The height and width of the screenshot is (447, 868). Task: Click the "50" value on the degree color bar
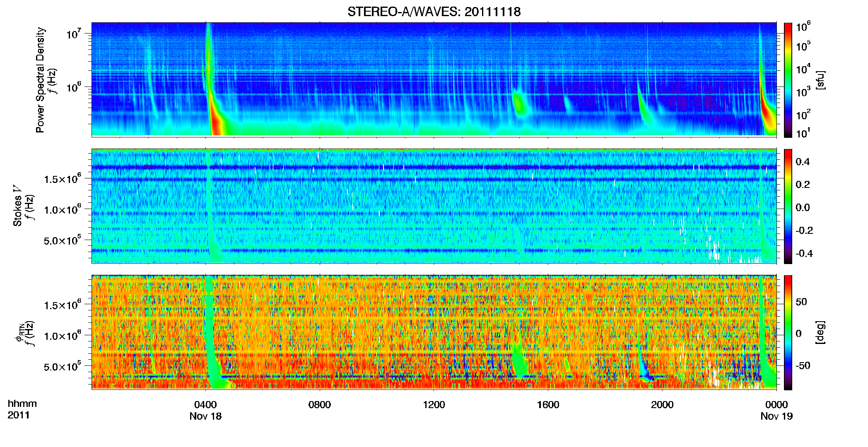coord(801,302)
